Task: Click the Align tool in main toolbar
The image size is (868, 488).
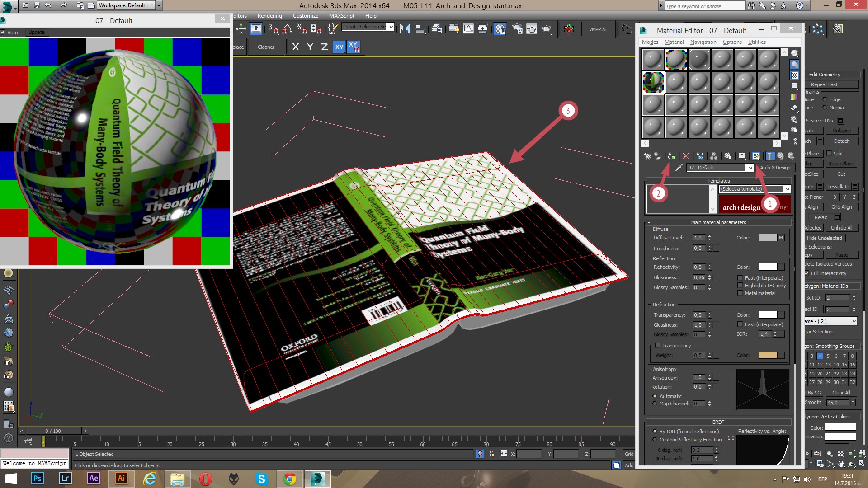Action: 420,29
